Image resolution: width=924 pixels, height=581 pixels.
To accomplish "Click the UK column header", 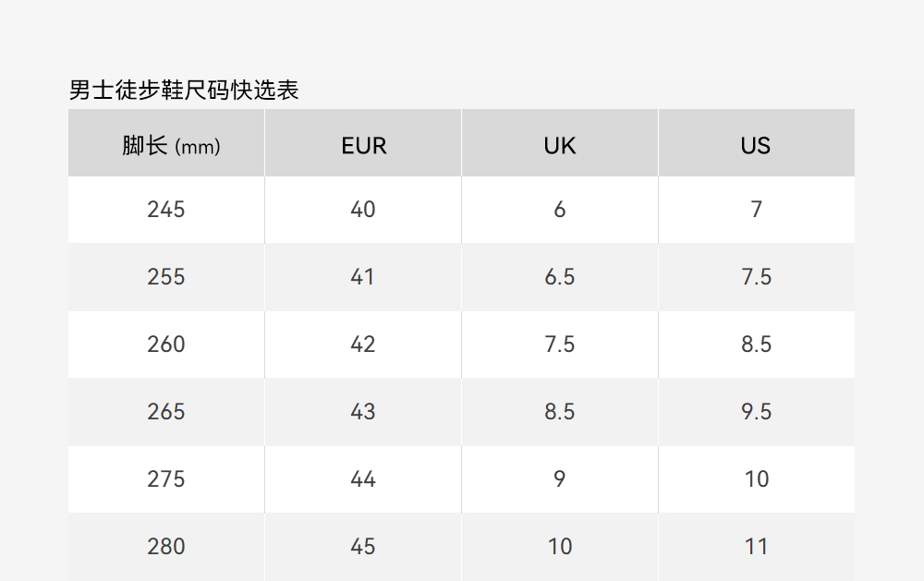I will point(560,145).
